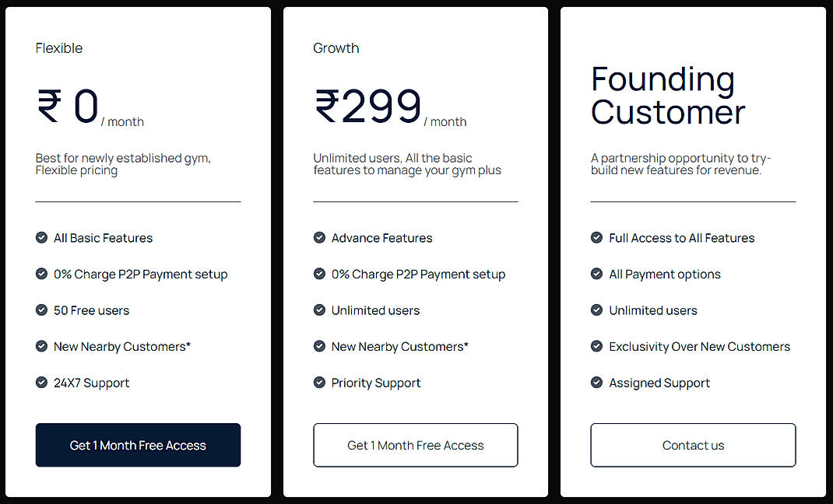Click the checkmark beside Assigned Support
833x504 pixels.
(x=596, y=383)
